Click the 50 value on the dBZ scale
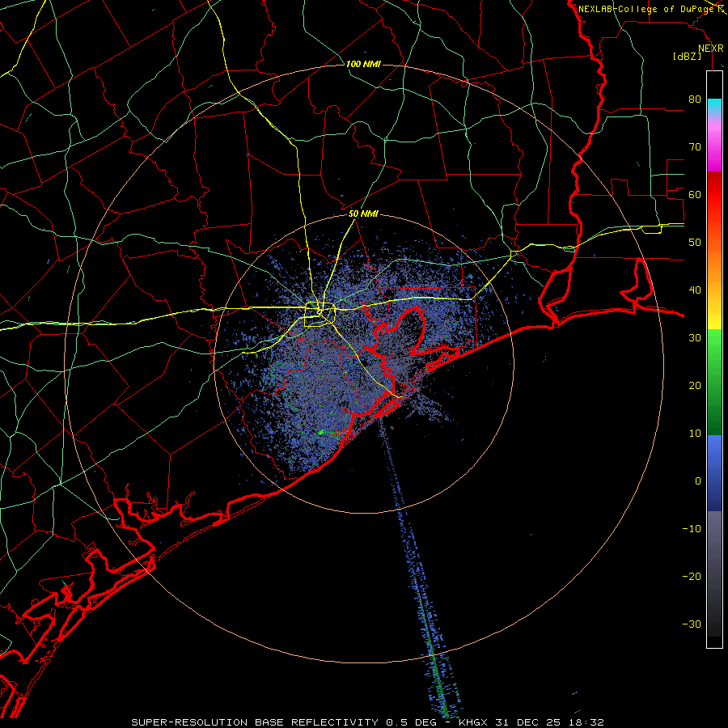The width and height of the screenshot is (728, 728). point(695,243)
